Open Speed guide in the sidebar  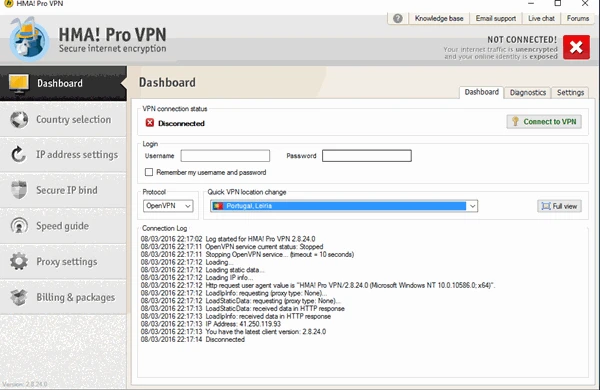coord(63,226)
